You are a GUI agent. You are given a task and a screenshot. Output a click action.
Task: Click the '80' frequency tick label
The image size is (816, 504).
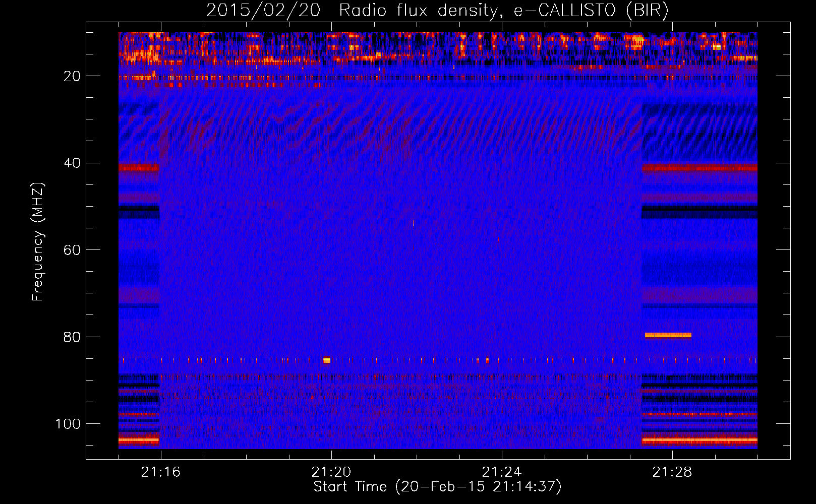(72, 337)
